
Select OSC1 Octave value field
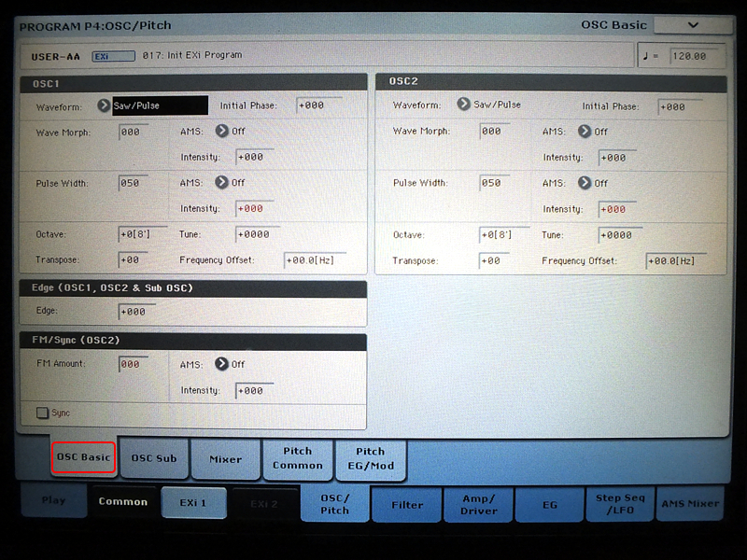(x=143, y=234)
